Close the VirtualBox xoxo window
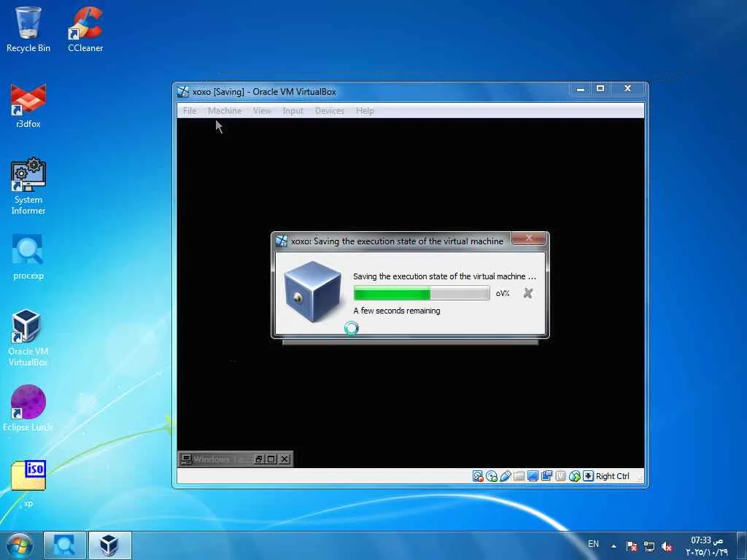The height and width of the screenshot is (560, 747). coord(628,88)
